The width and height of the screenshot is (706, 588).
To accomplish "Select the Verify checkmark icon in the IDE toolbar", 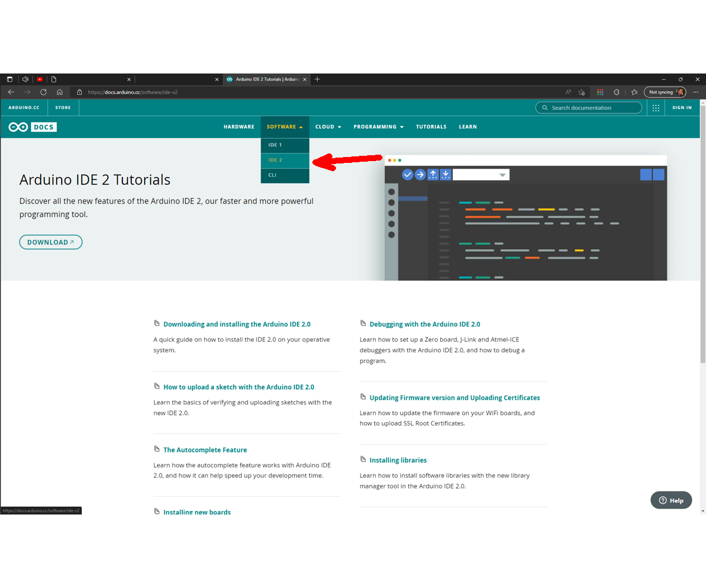I will click(408, 174).
